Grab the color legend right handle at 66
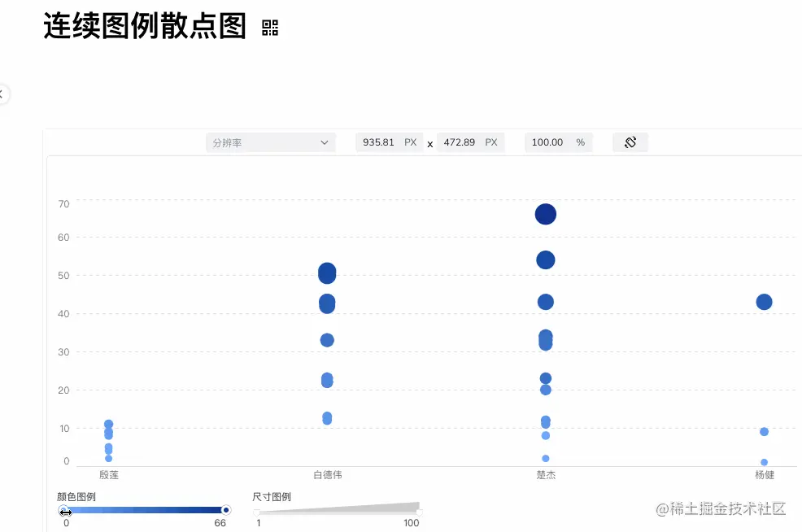The height and width of the screenshot is (532, 802). point(226,510)
